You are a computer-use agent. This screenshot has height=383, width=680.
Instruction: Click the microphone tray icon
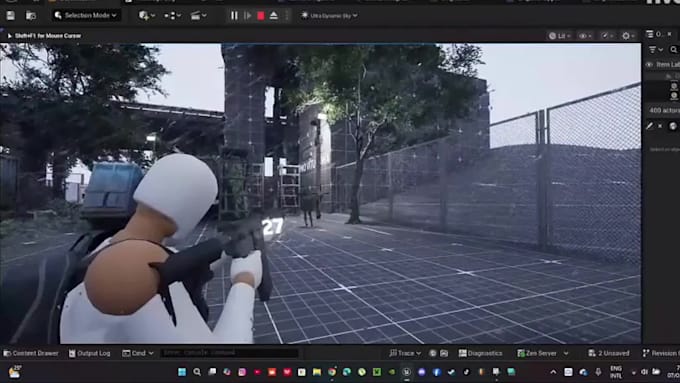click(598, 372)
